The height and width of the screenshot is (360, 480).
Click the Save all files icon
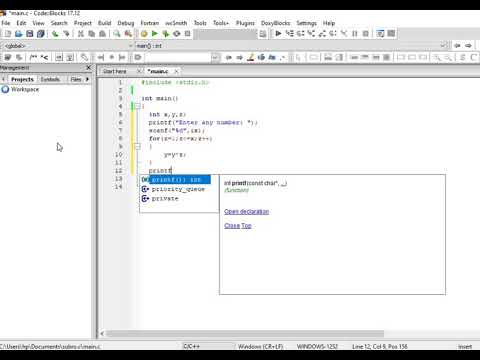tap(41, 34)
